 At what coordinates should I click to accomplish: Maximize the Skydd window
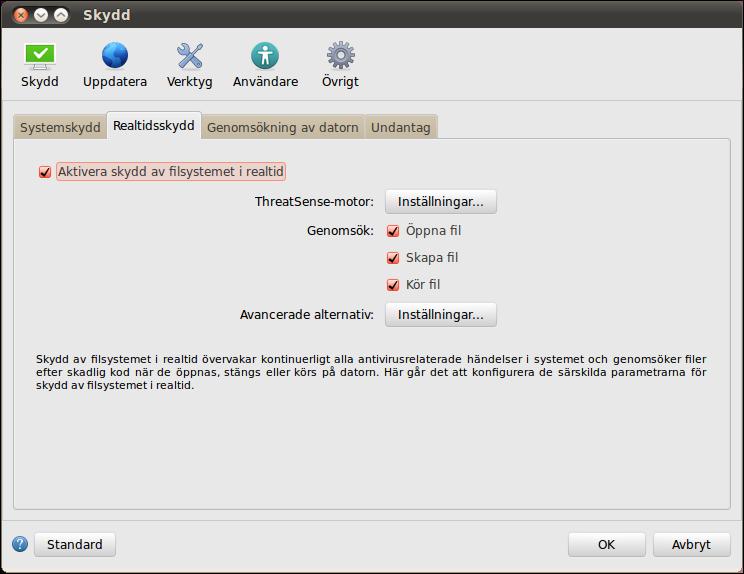[61, 15]
